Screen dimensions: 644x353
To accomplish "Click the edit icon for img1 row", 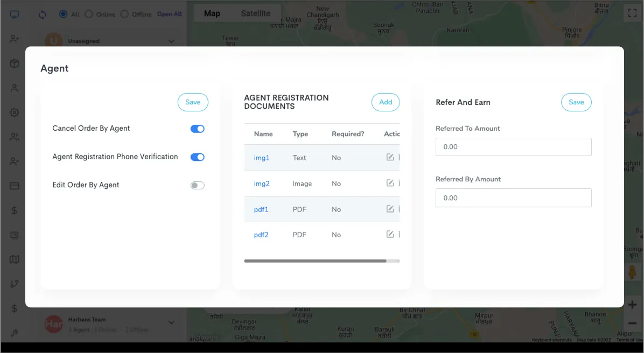I will (390, 157).
